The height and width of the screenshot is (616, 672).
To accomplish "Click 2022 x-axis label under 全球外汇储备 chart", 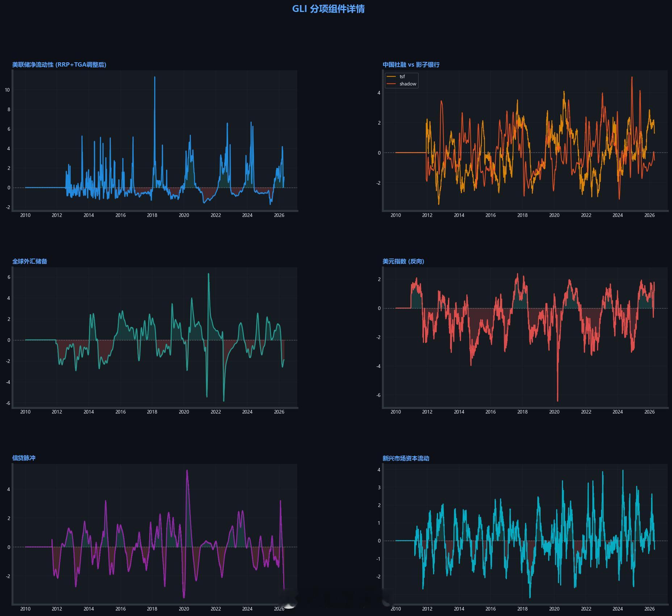I will coord(215,412).
